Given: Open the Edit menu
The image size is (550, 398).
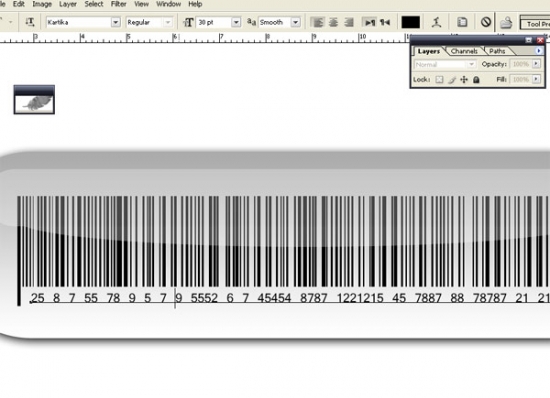Looking at the screenshot, I should pyautogui.click(x=19, y=4).
